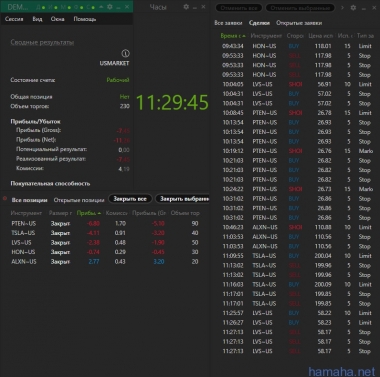Image resolution: width=380 pixels, height=377 pixels.
Task: Click the Комиссия column header in positions
Action: pos(116,213)
